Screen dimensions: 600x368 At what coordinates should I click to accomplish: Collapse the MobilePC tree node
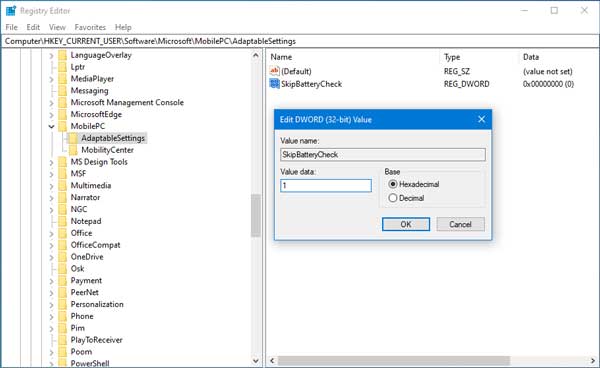point(51,126)
